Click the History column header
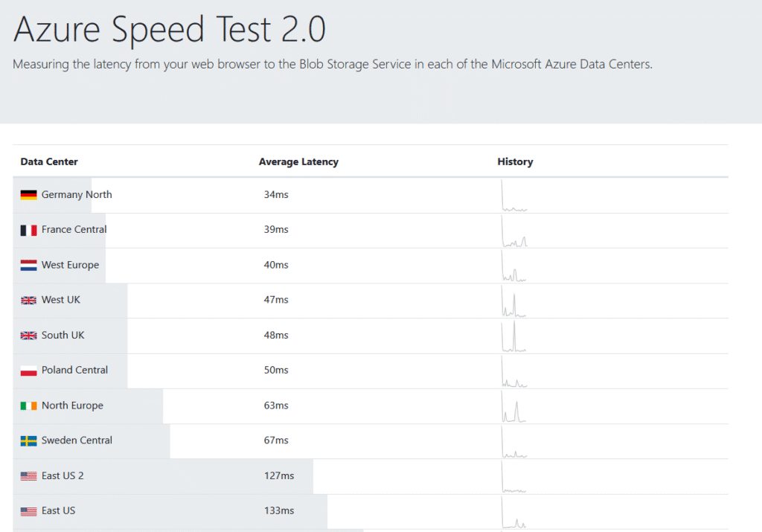This screenshot has height=532, width=762. (515, 161)
